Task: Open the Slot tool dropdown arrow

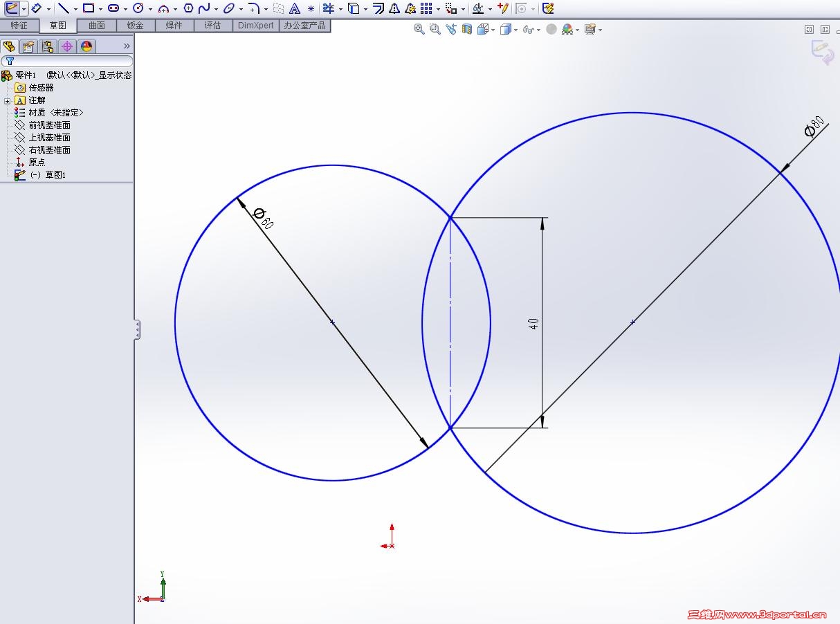Action: point(125,9)
